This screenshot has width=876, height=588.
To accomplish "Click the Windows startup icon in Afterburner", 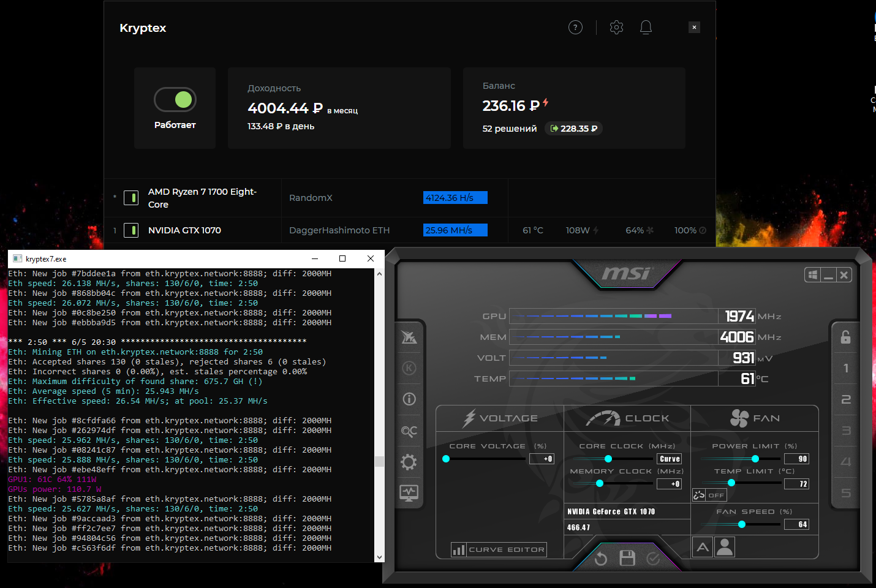I will pos(813,275).
